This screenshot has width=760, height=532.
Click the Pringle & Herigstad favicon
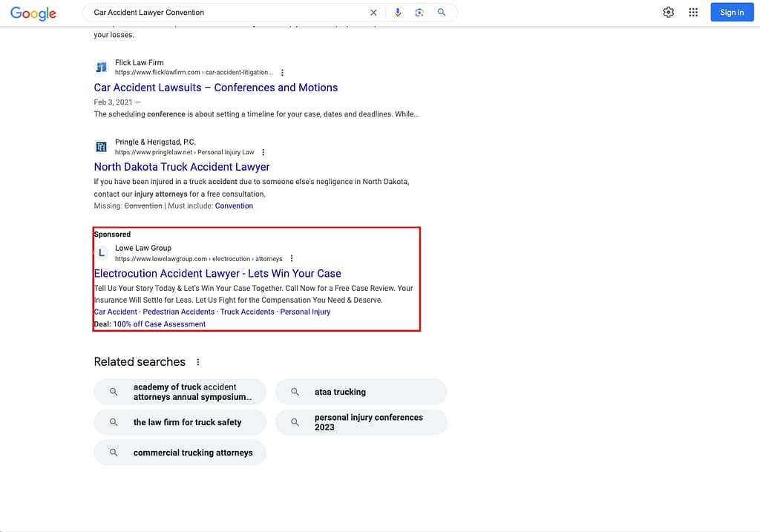101,146
